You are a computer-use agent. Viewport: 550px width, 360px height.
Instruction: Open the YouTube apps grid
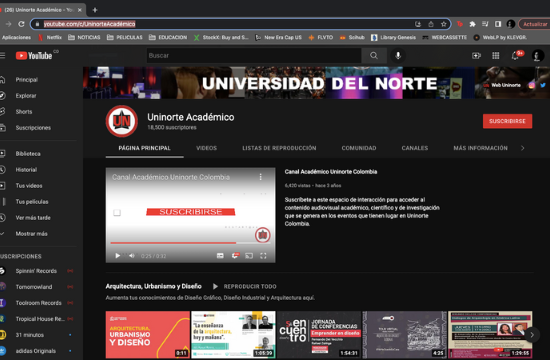point(496,55)
